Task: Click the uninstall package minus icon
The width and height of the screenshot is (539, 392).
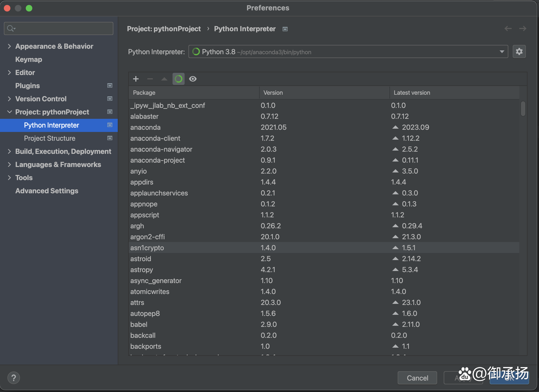Action: (150, 79)
